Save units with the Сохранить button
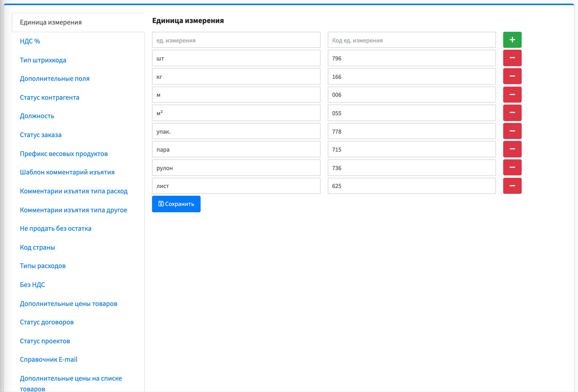578x392 pixels. coord(176,204)
